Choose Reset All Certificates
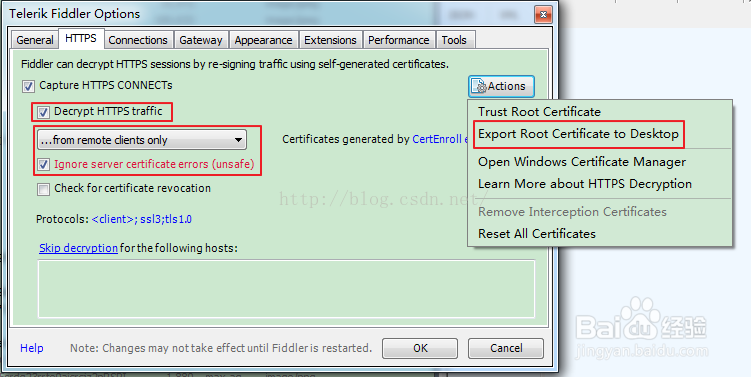Viewport: 751px width, 377px height. (536, 234)
